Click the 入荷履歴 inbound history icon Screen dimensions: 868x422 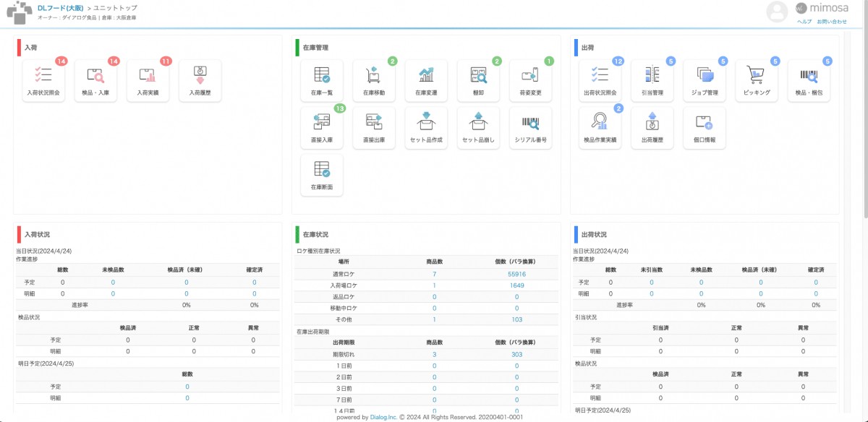pyautogui.click(x=200, y=78)
